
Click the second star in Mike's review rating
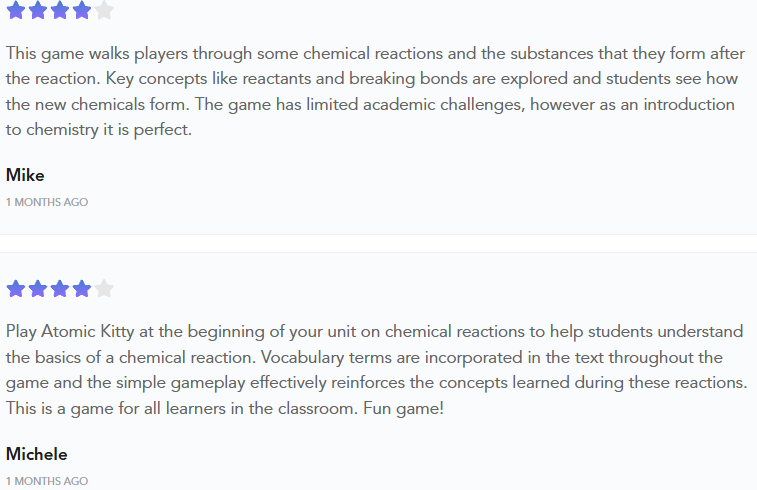[38, 10]
